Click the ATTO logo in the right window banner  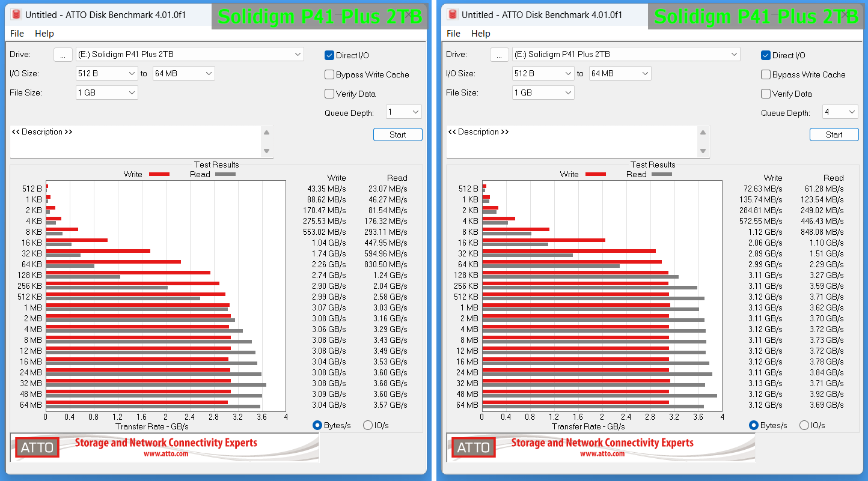pyautogui.click(x=474, y=447)
